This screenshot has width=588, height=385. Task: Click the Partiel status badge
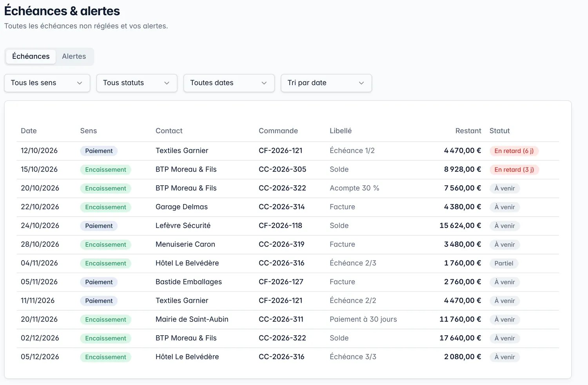(504, 264)
